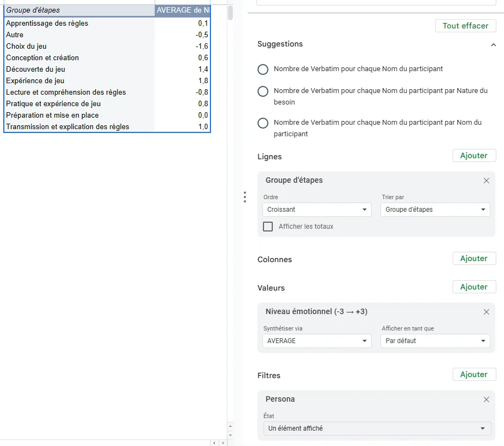
Task: Choose suggestion Verbatim par Nom du participant
Action: click(x=263, y=123)
